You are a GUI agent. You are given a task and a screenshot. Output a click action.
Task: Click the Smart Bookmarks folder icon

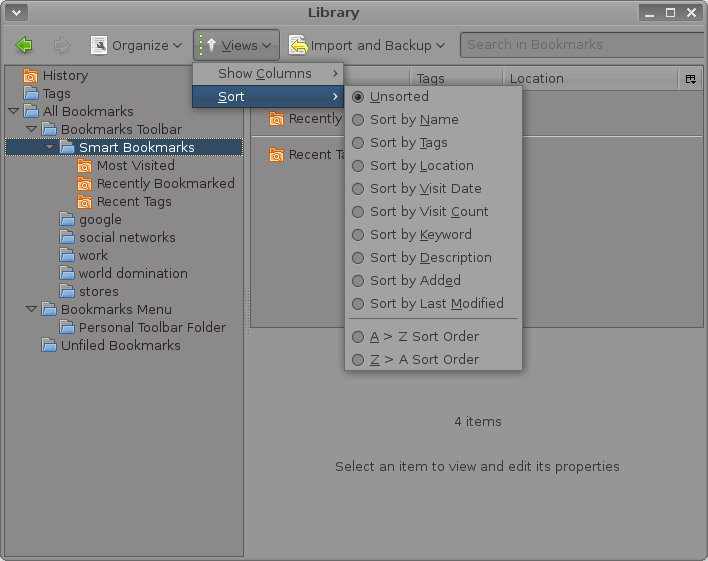coord(67,147)
